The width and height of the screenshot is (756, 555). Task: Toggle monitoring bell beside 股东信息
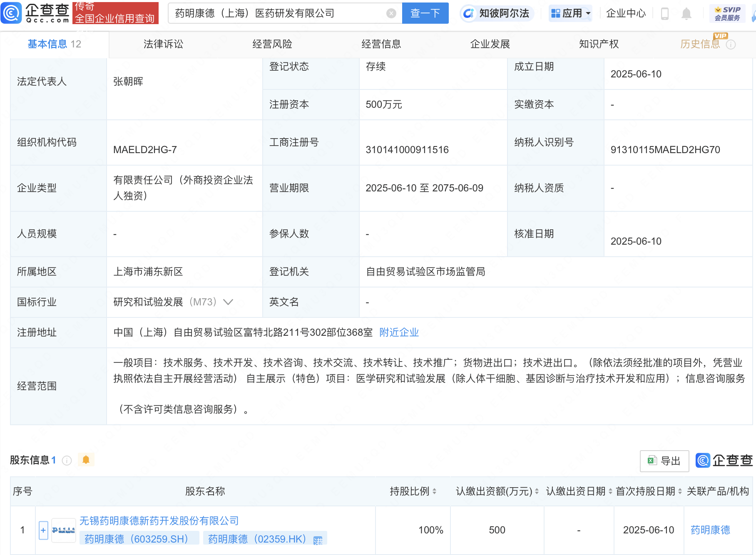[86, 460]
